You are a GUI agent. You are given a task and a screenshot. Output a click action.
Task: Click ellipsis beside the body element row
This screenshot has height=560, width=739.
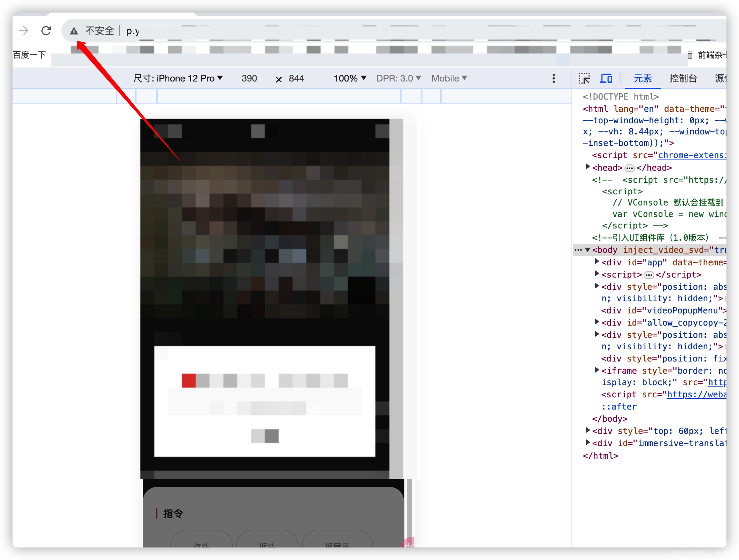pyautogui.click(x=578, y=250)
